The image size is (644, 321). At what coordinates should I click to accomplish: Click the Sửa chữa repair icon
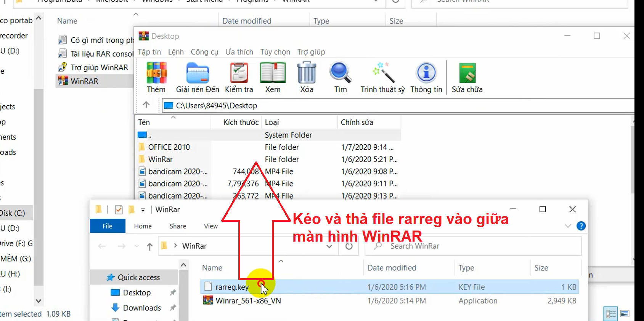pyautogui.click(x=467, y=73)
